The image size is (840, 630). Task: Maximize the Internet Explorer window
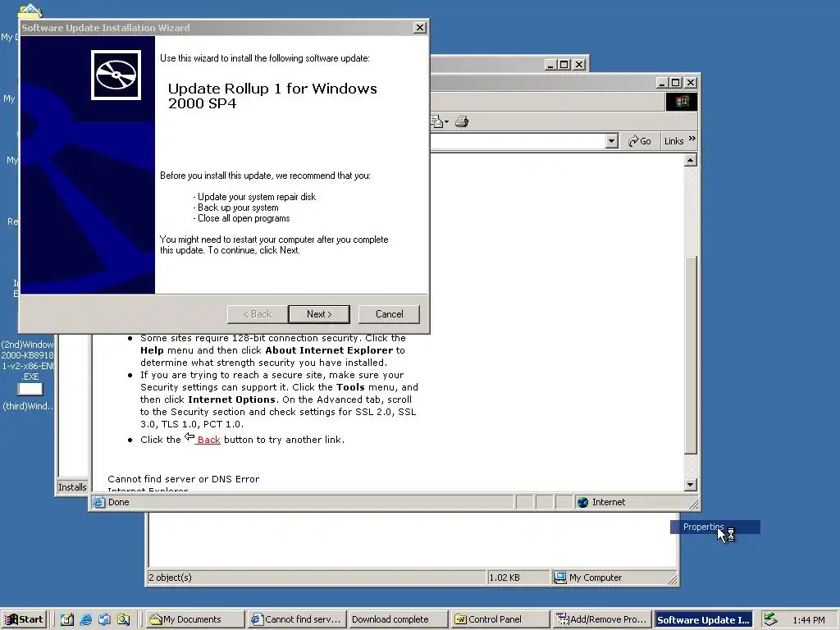click(676, 83)
